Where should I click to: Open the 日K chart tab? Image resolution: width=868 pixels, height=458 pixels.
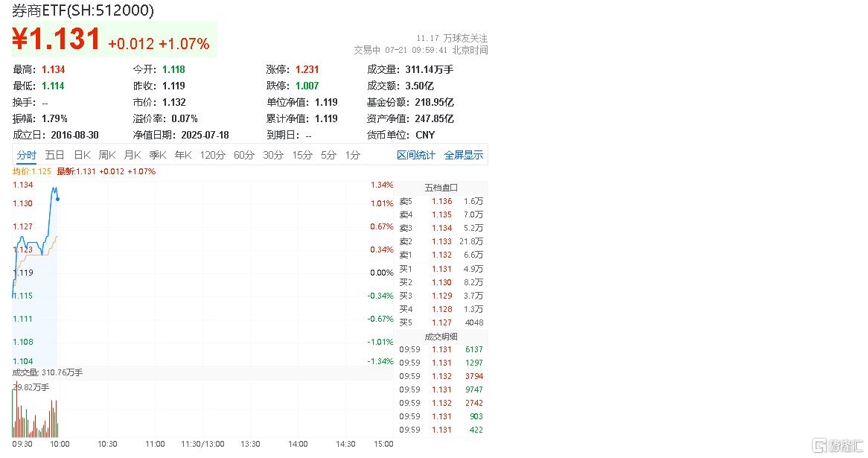point(82,155)
